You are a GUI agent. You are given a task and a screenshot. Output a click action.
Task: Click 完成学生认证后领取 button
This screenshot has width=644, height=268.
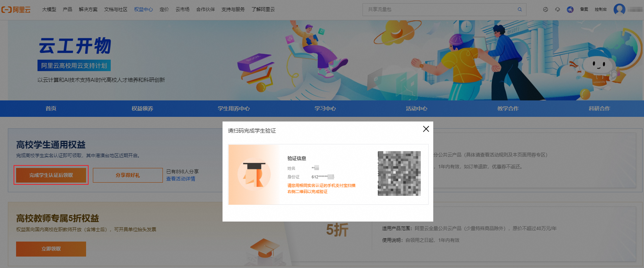(x=51, y=175)
